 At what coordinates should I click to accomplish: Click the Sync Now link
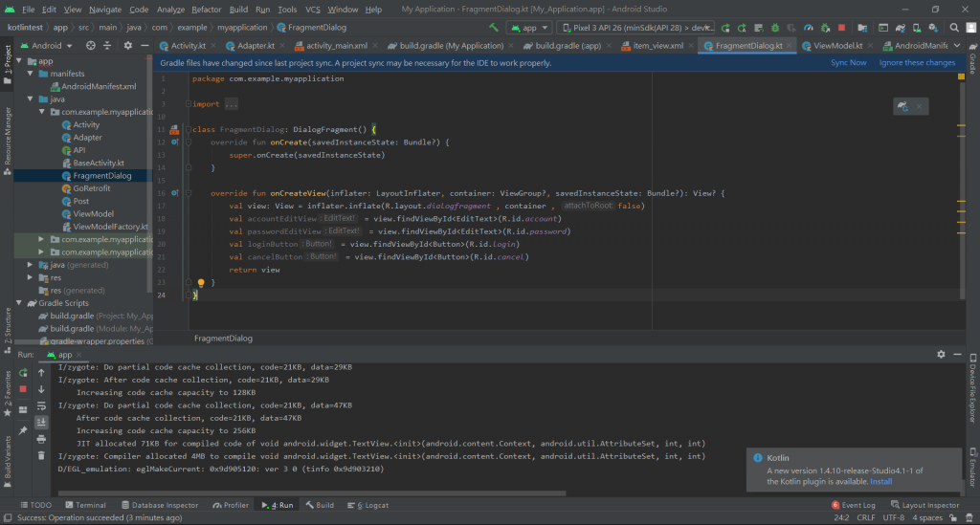click(x=848, y=62)
